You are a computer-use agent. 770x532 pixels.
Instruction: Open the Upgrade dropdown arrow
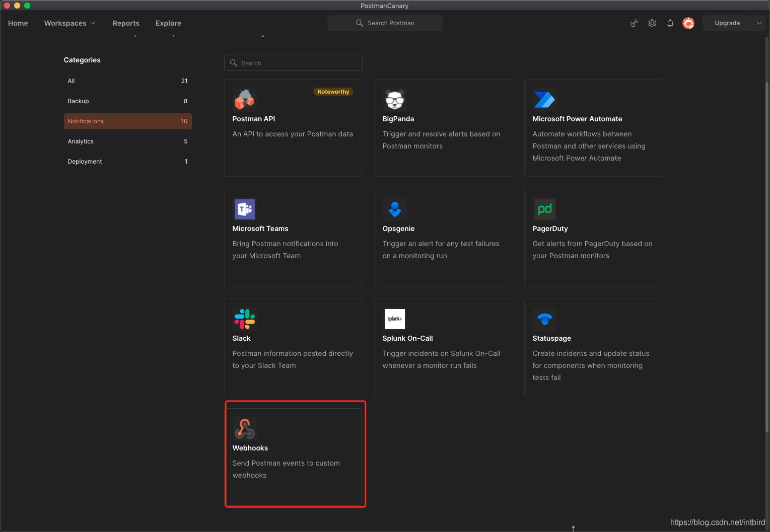[x=759, y=23]
